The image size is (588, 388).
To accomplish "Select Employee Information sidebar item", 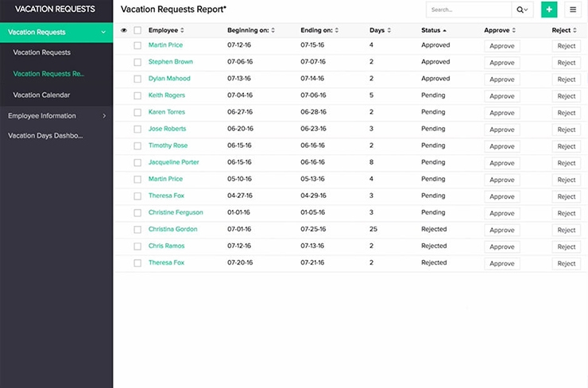I will click(x=42, y=116).
